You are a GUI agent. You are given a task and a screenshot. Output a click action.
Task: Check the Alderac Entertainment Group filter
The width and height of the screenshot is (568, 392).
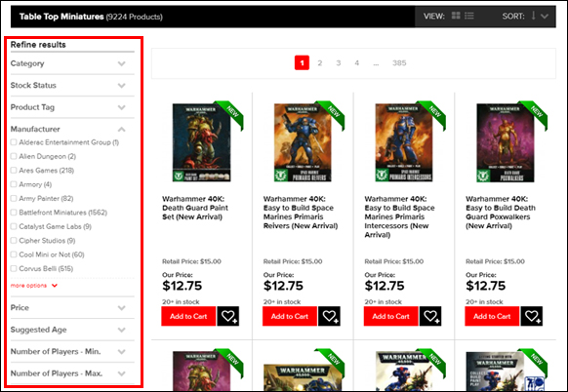pos(14,142)
